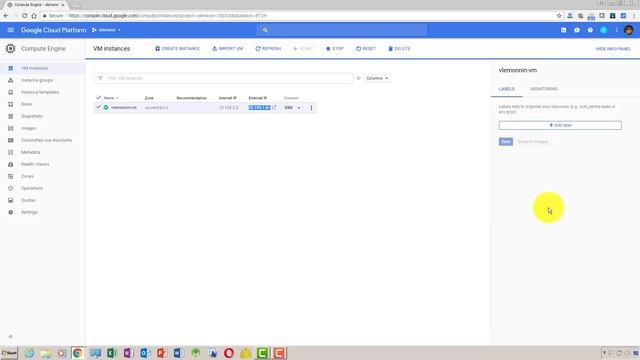Click the Health checks sidebar icon
This screenshot has width=640, height=360.
coord(11,164)
